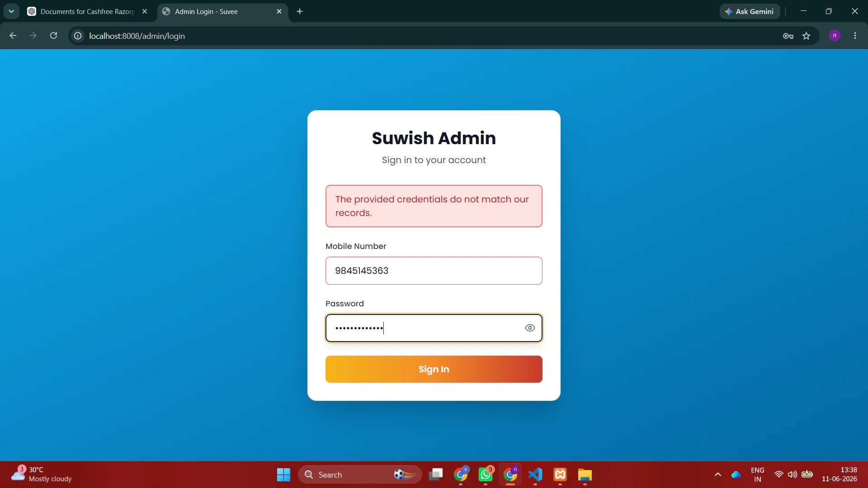
Task: Open the Chrome profile avatar
Action: point(835,36)
